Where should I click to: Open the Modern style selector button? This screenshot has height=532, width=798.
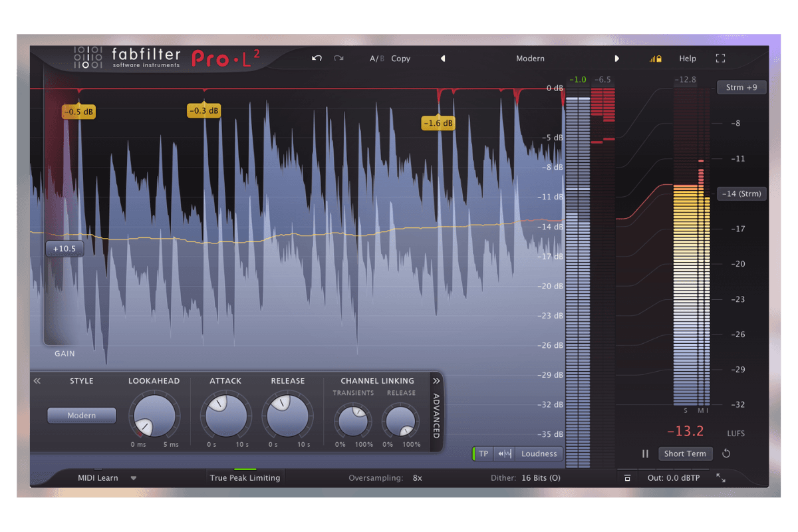(x=82, y=416)
